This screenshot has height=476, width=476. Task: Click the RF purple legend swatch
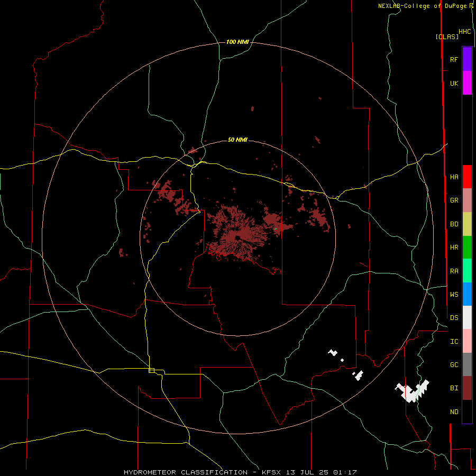point(467,59)
